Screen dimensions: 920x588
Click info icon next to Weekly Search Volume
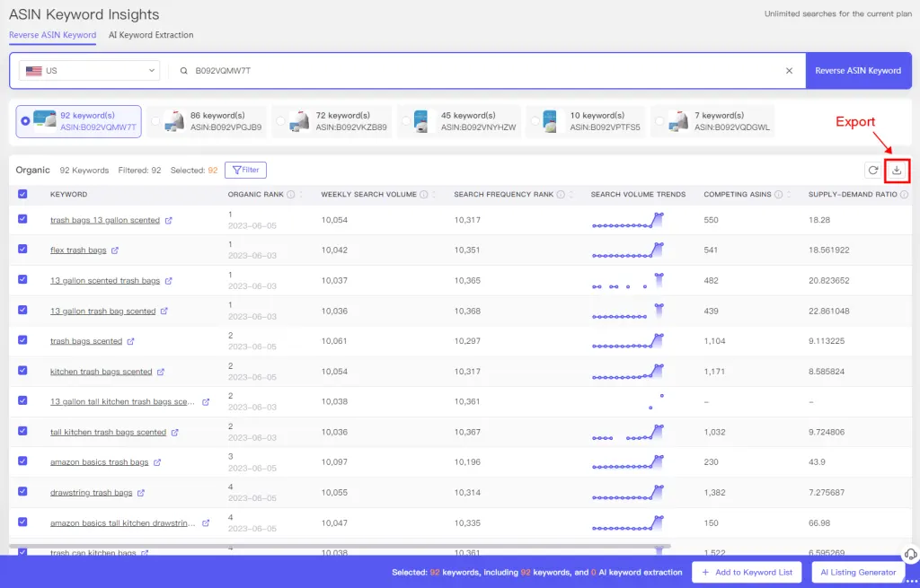423,195
